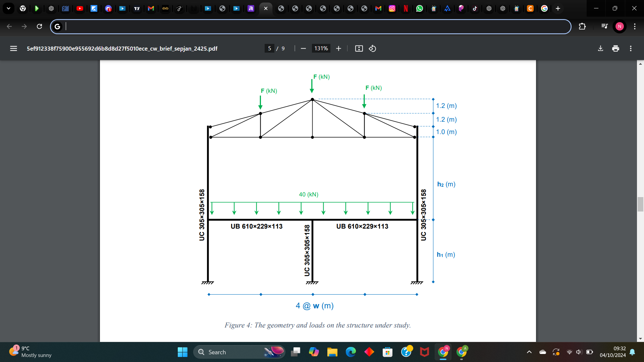Switch to the Gmail tab
Screen dimensions: 644x362
pos(151,8)
